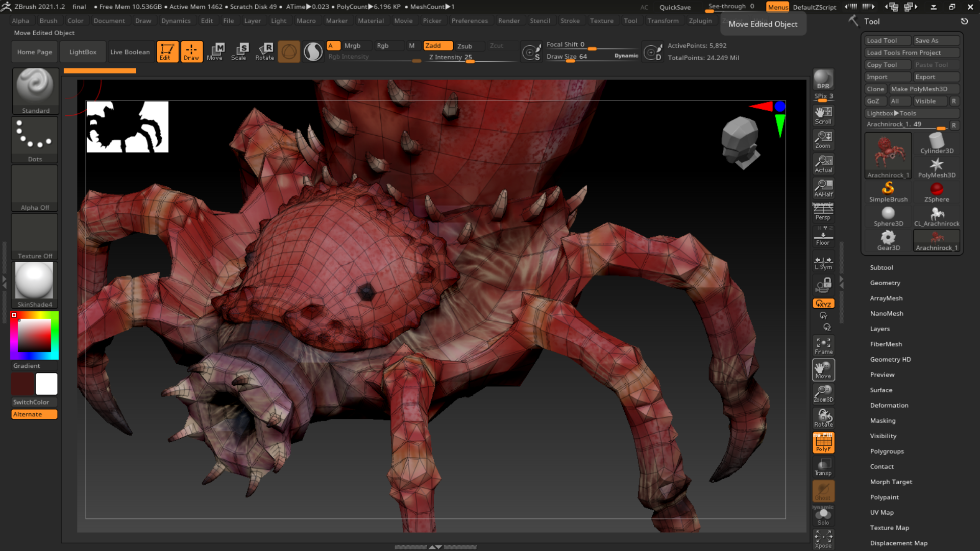Click the Frame mesh icon on the right shelf
The width and height of the screenshot is (980, 551).
pos(823,345)
